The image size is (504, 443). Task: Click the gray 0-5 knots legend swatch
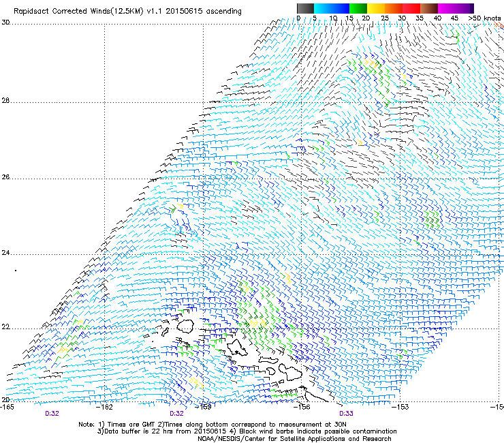click(305, 8)
